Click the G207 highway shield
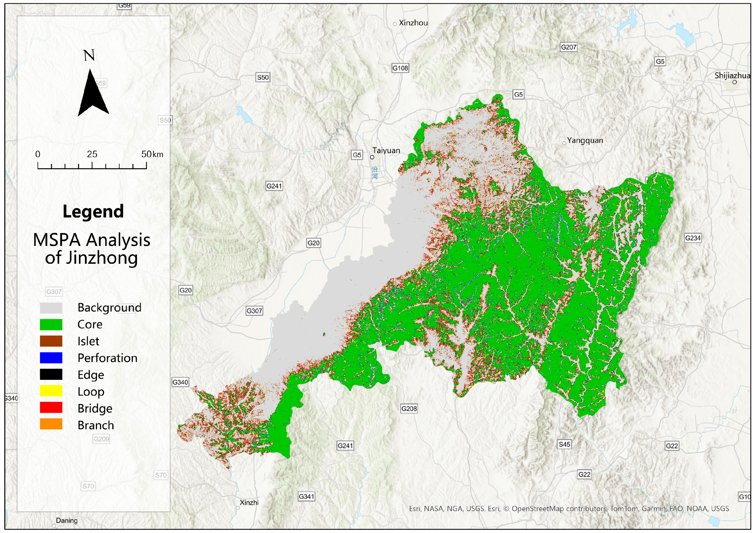 (568, 47)
